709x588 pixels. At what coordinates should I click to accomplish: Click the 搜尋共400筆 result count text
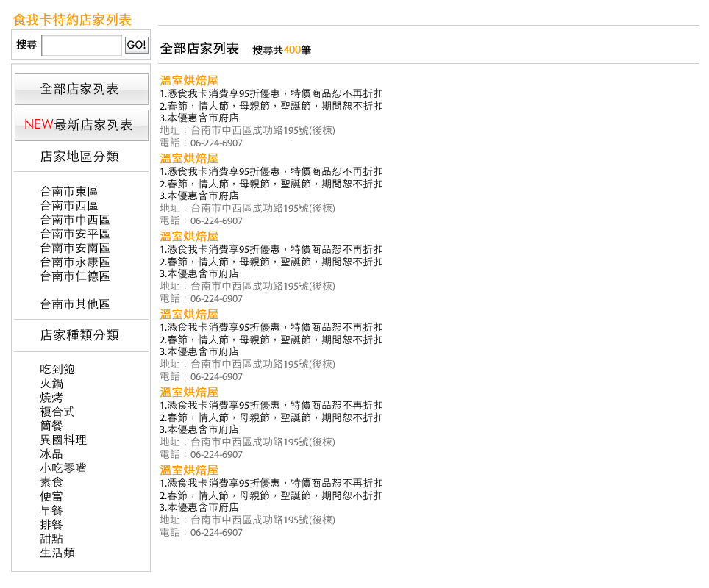pos(282,50)
